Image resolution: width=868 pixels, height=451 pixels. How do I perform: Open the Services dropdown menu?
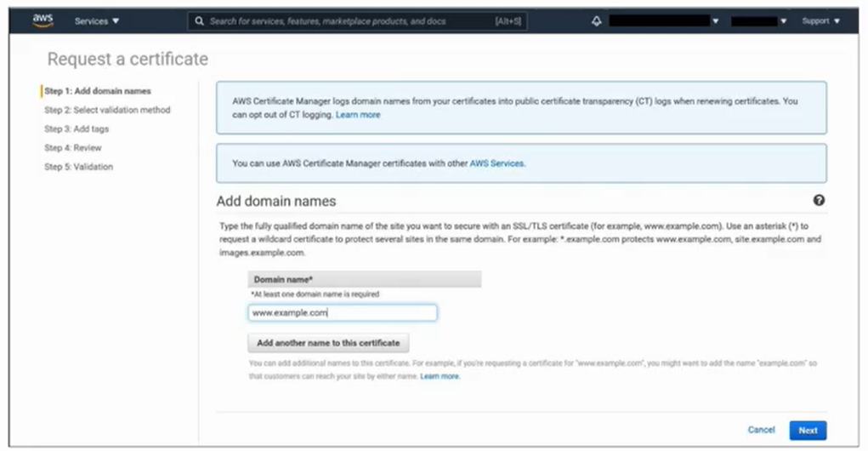97,21
